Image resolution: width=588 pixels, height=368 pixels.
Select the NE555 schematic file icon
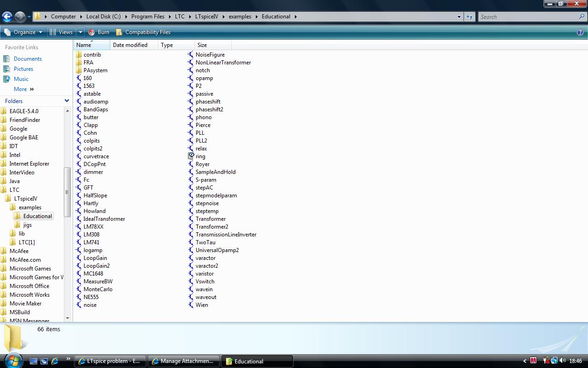(79, 297)
